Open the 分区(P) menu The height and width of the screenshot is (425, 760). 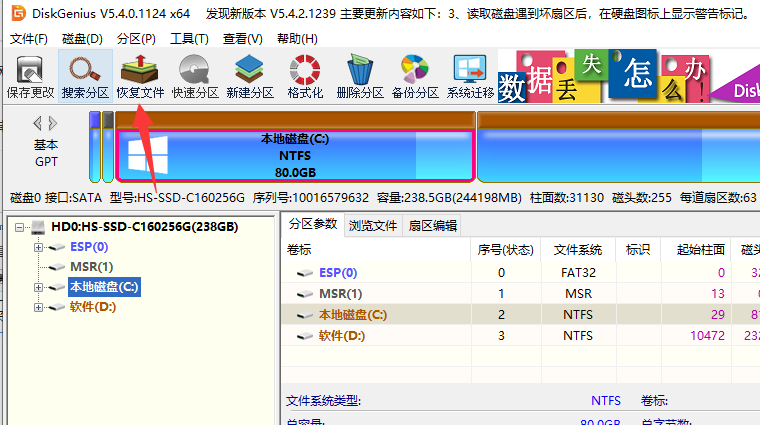point(136,39)
